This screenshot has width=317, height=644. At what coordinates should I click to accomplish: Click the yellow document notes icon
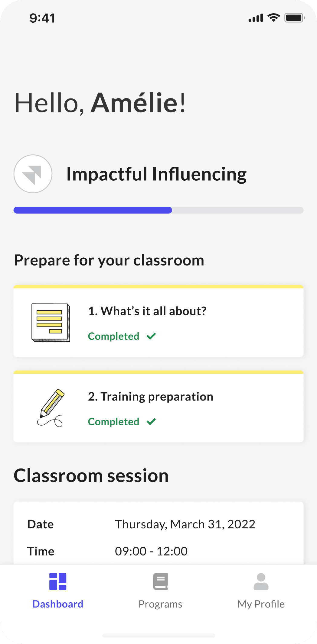tap(51, 323)
